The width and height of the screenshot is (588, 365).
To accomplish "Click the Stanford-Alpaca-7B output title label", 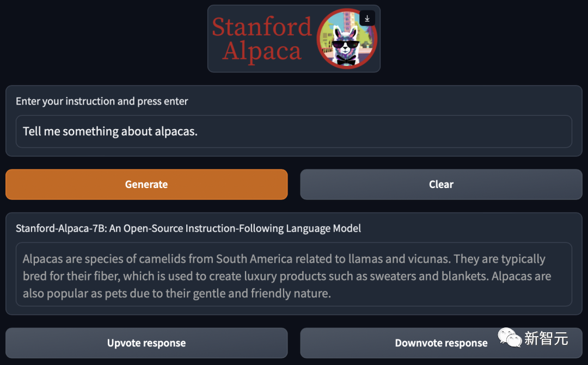I will tap(188, 228).
